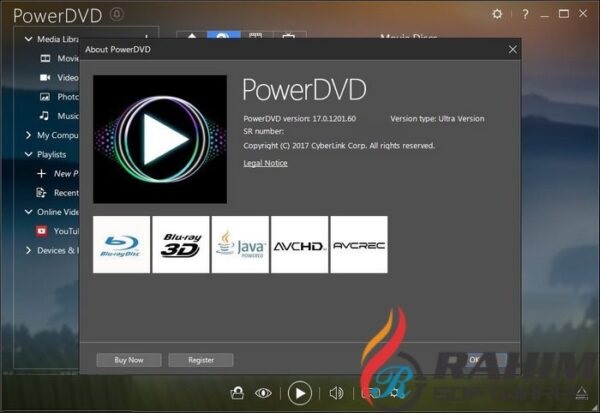Viewport: 600px width, 413px height.
Task: Click the Register button
Action: (201, 360)
